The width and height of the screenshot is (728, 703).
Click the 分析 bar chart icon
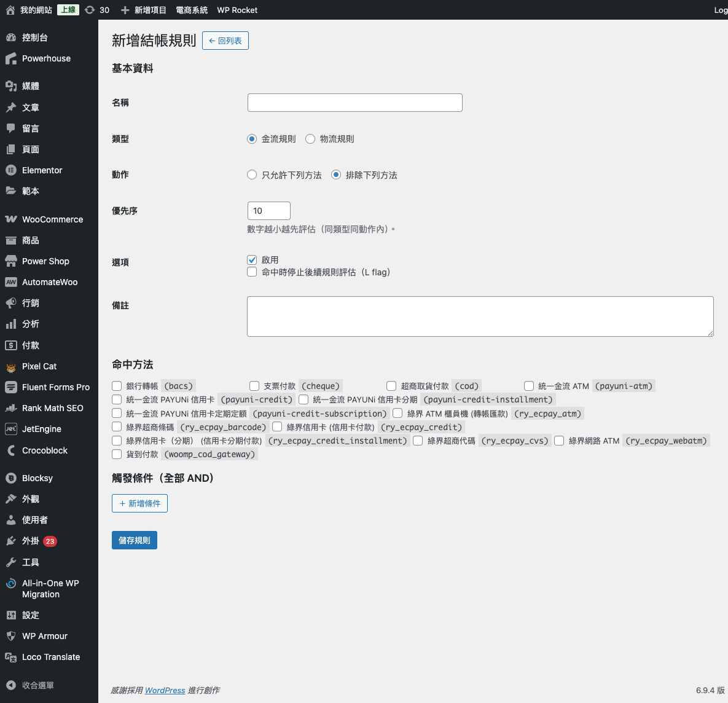coord(11,324)
